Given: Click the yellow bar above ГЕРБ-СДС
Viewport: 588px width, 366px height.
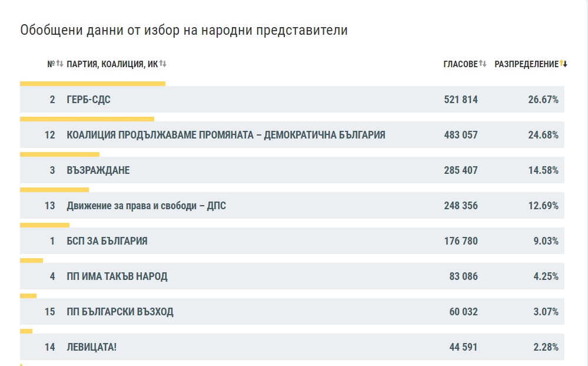Looking at the screenshot, I should coord(93,83).
